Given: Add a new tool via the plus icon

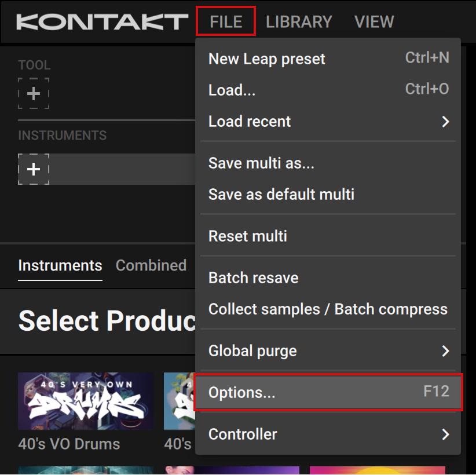Looking at the screenshot, I should pyautogui.click(x=34, y=93).
